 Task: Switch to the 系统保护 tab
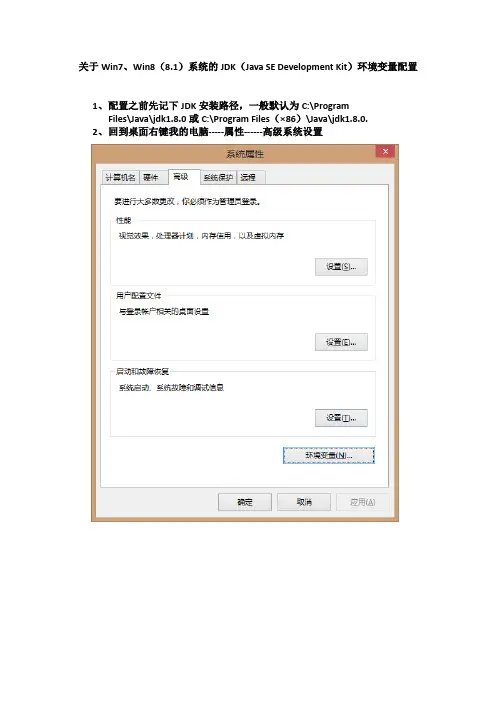[218, 177]
